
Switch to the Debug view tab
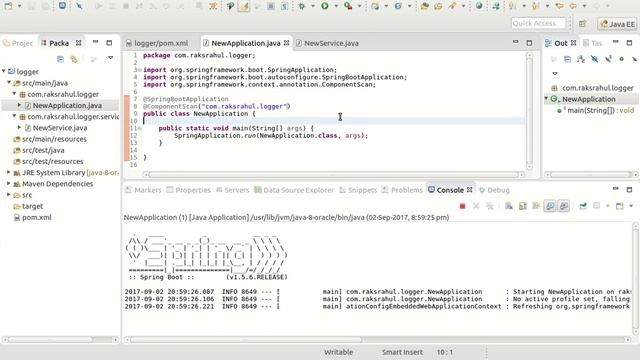pyautogui.click(x=494, y=190)
